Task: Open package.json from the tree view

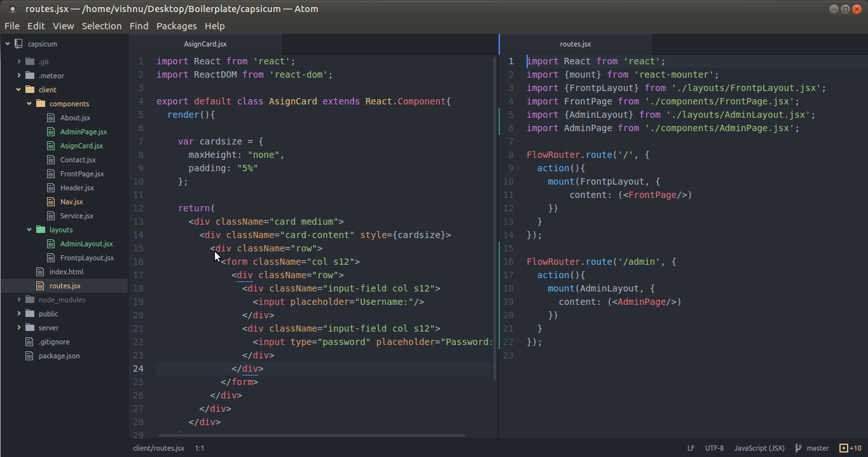Action: click(59, 356)
